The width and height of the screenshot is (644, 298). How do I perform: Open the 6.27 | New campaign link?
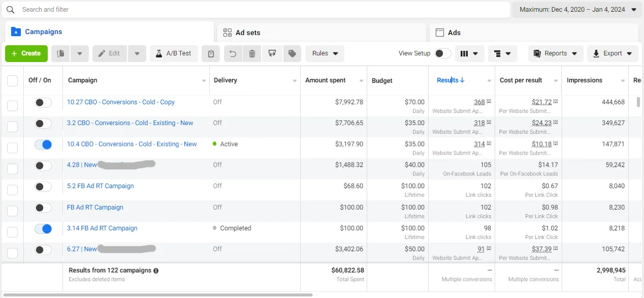pos(82,249)
